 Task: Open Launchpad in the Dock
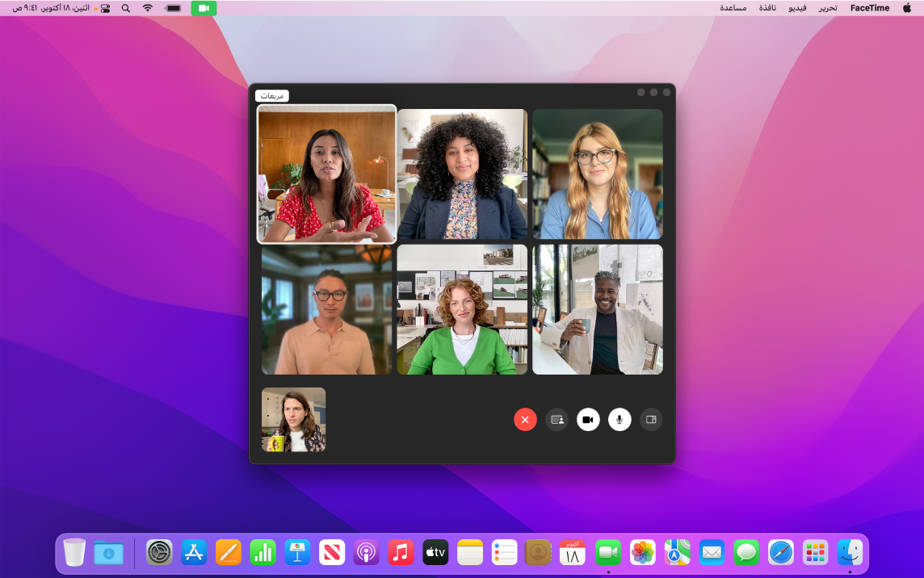(x=814, y=553)
